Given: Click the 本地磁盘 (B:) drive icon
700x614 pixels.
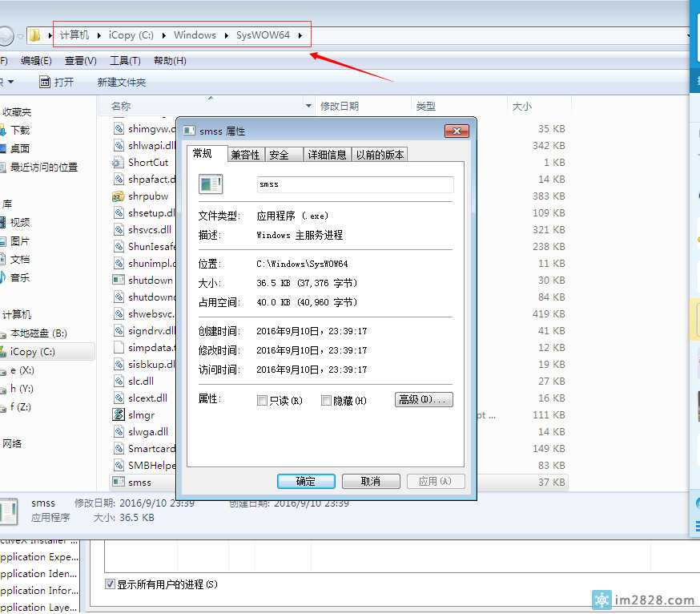Looking at the screenshot, I should [x=2, y=333].
